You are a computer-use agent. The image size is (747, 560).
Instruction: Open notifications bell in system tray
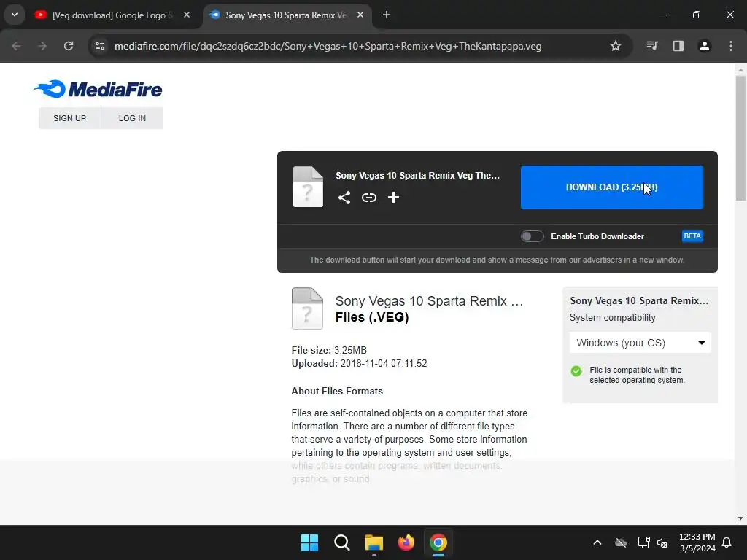(727, 542)
